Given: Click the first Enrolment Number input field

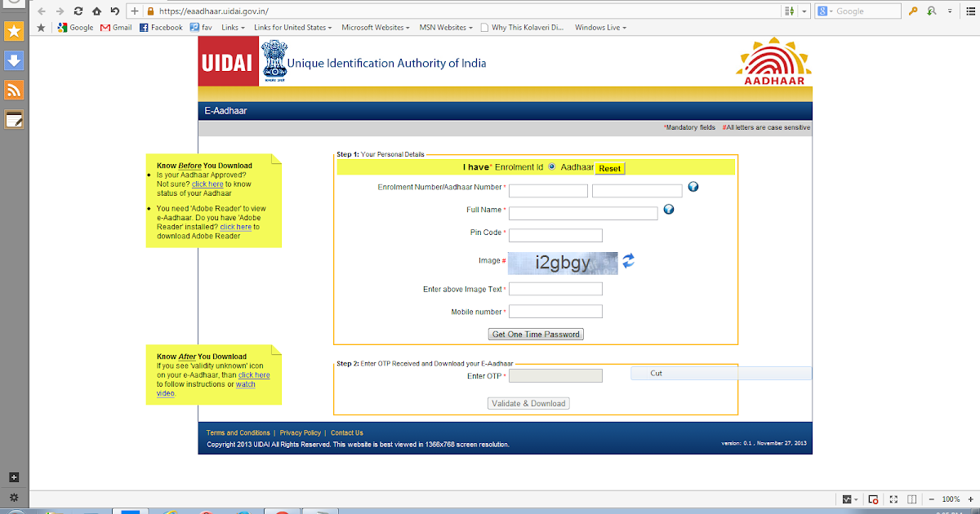Looking at the screenshot, I should point(548,191).
